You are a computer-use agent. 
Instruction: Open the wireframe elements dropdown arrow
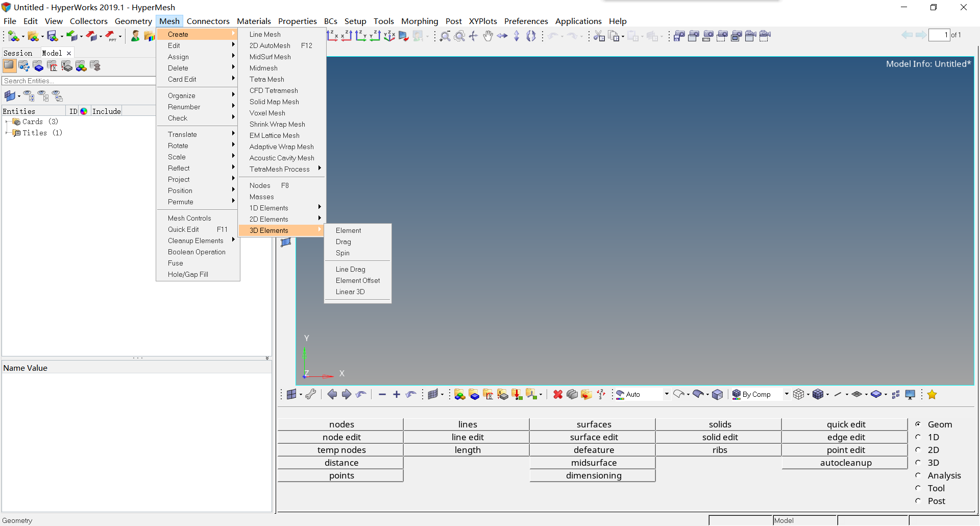point(808,394)
